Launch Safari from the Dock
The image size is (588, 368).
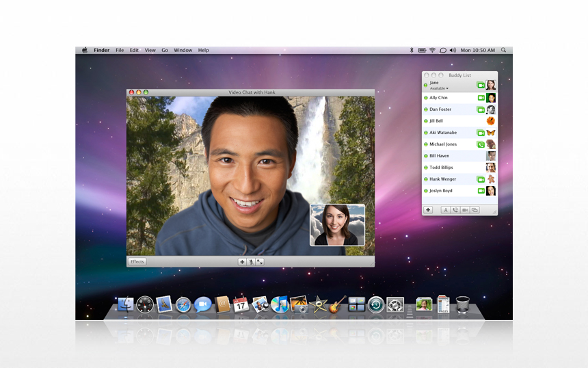[x=183, y=305]
